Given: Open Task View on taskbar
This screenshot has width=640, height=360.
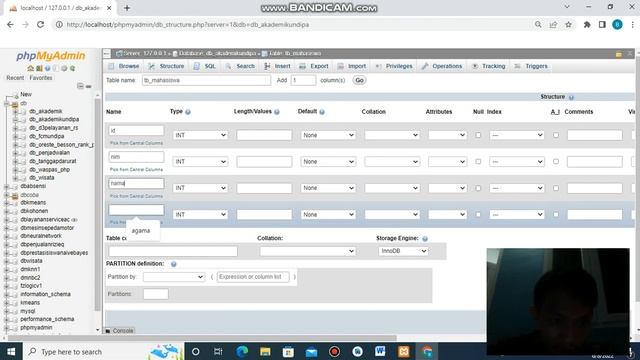Looking at the screenshot, I should pyautogui.click(x=218, y=351).
